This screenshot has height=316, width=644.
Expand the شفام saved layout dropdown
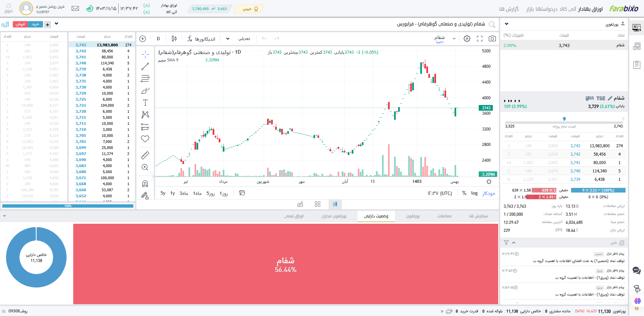454,39
